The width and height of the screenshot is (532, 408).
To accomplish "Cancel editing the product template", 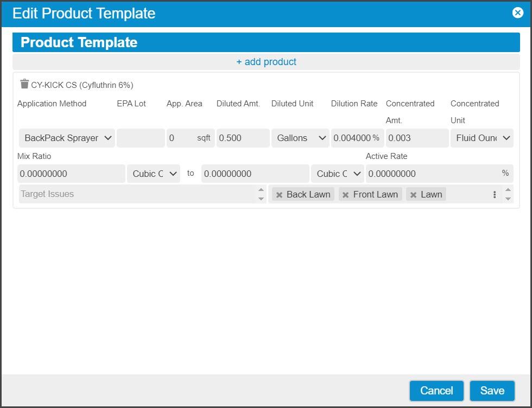I will 436,391.
